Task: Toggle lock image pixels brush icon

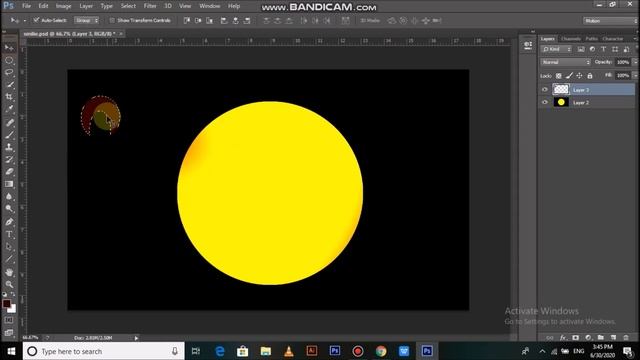Action: [569, 76]
